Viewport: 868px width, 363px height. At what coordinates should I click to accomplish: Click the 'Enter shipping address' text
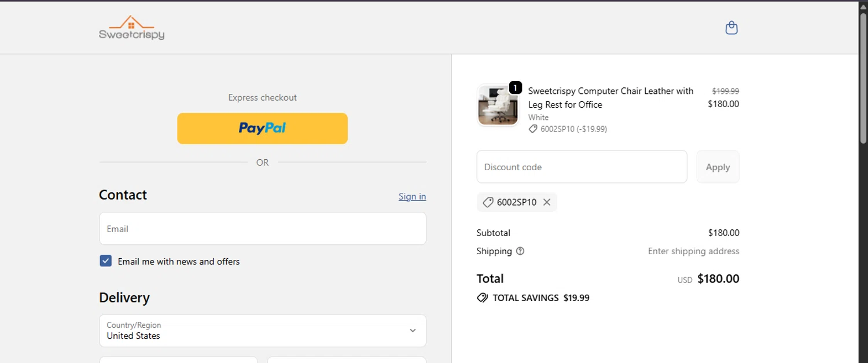[x=693, y=251]
